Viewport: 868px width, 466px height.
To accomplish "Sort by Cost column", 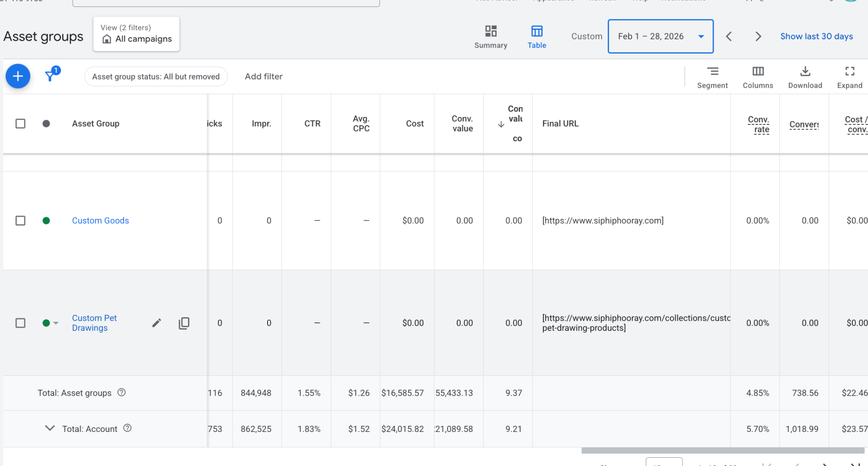I will coord(415,124).
